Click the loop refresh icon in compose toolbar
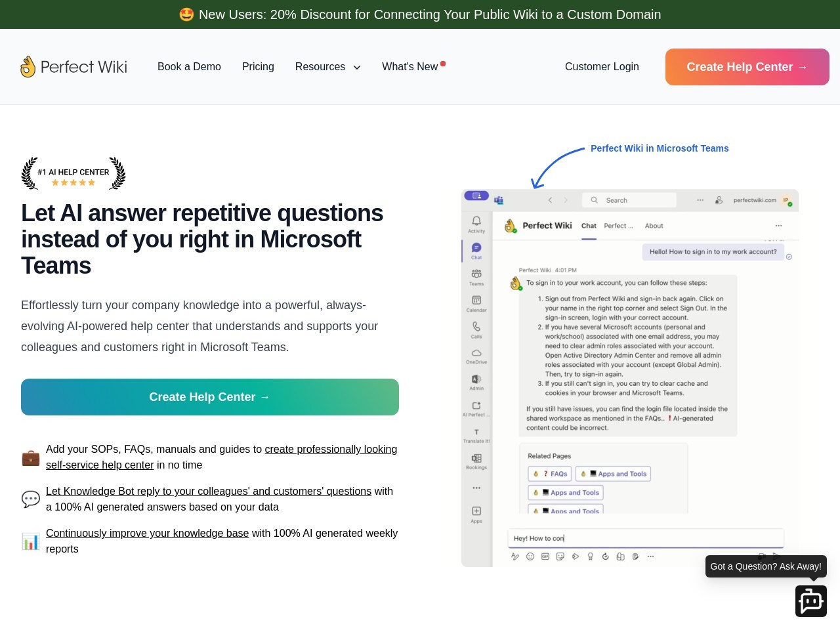Image resolution: width=840 pixels, height=630 pixels. 605,556
